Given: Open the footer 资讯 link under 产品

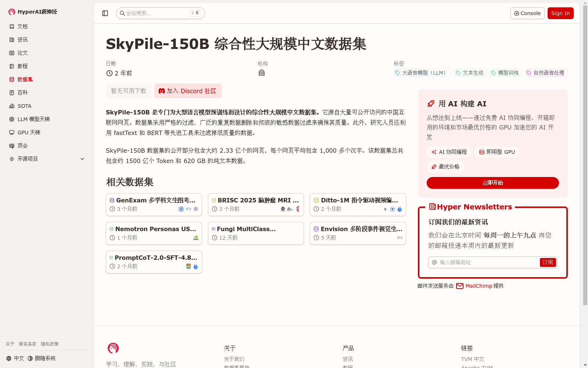Looking at the screenshot, I should point(348,359).
